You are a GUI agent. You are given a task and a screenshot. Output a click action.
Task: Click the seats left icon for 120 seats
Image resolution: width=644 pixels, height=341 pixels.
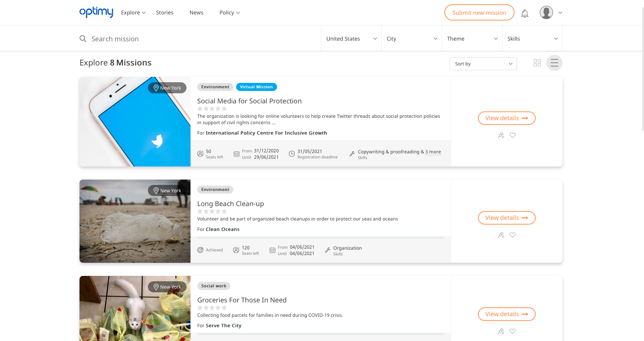(x=236, y=250)
